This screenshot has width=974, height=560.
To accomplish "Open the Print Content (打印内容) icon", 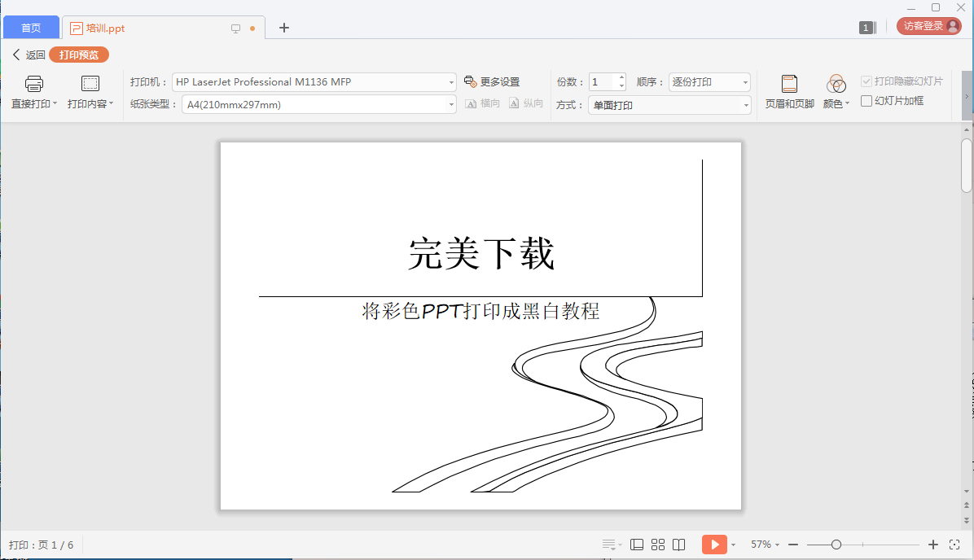I will 90,83.
